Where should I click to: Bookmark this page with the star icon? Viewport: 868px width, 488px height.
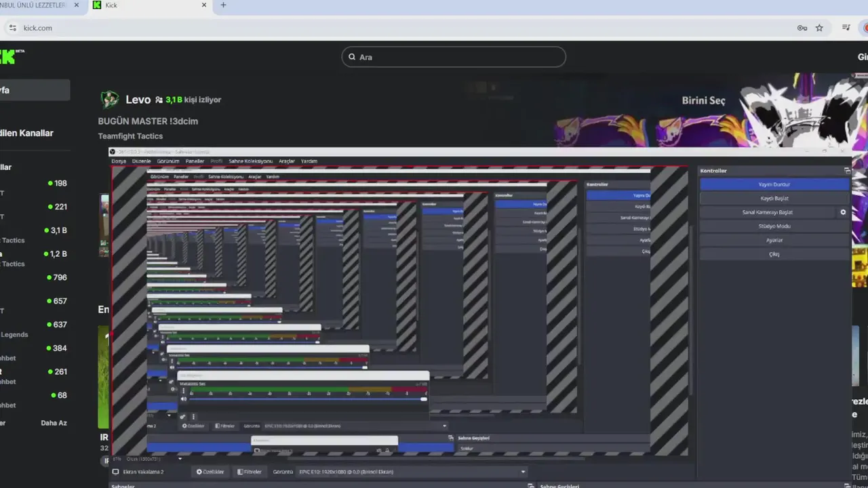[819, 28]
